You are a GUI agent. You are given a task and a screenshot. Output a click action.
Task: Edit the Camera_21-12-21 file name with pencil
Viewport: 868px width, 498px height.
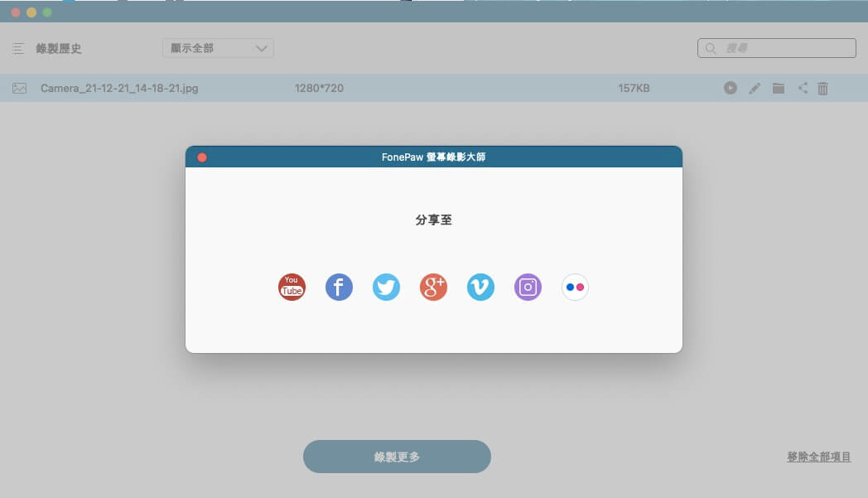point(755,88)
